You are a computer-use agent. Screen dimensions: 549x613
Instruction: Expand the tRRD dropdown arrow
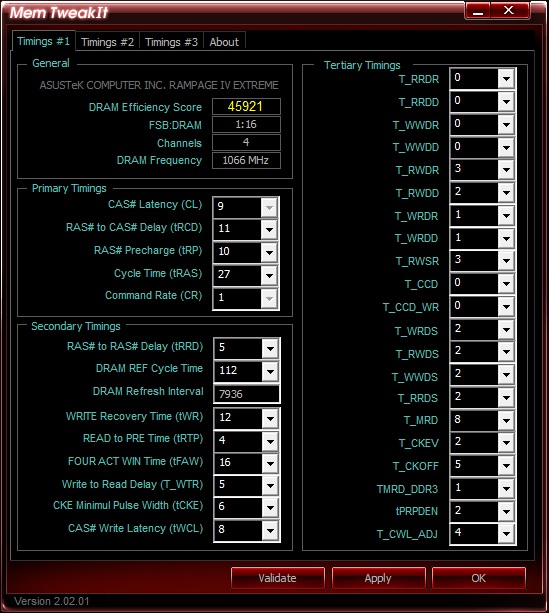point(270,348)
